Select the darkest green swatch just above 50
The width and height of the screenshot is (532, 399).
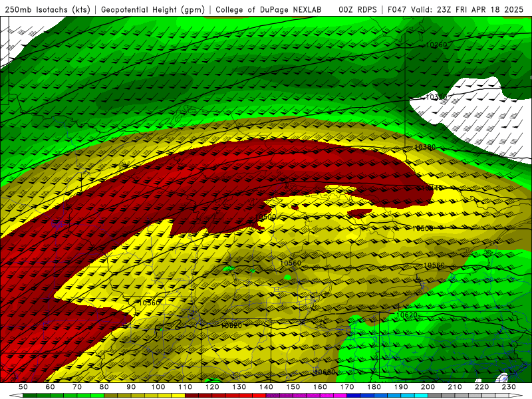click(30, 396)
